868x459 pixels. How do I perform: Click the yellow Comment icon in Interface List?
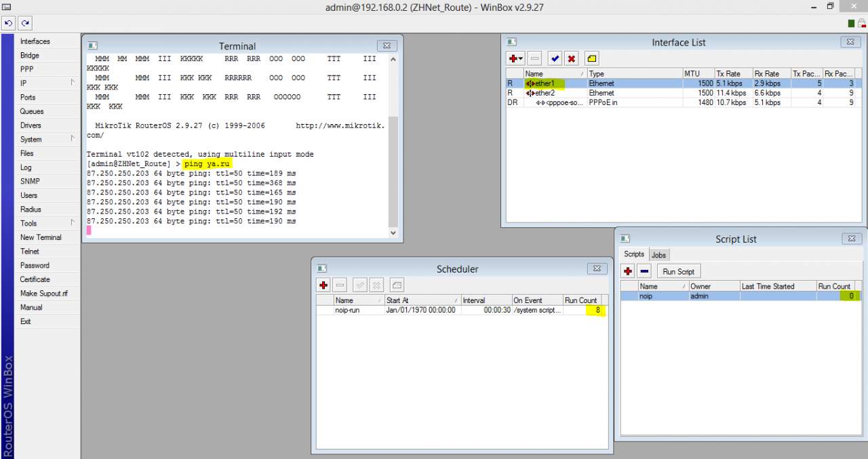[x=591, y=58]
